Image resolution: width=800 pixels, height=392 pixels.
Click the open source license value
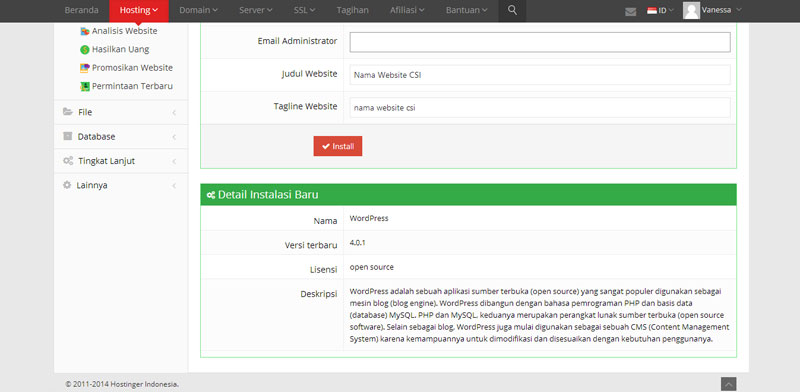371,267
